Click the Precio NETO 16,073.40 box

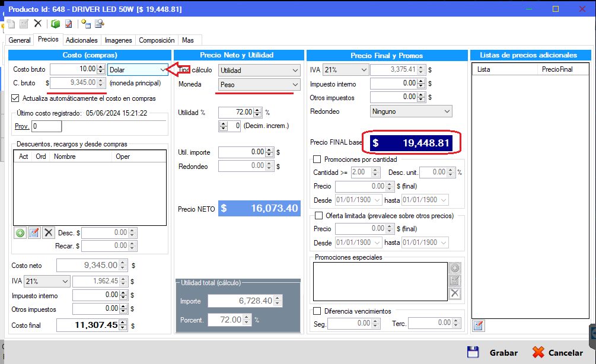tap(259, 208)
